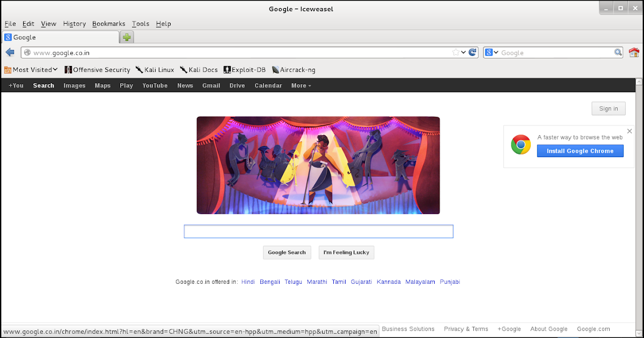
Task: Switch Google to Telugu
Action: tap(294, 282)
